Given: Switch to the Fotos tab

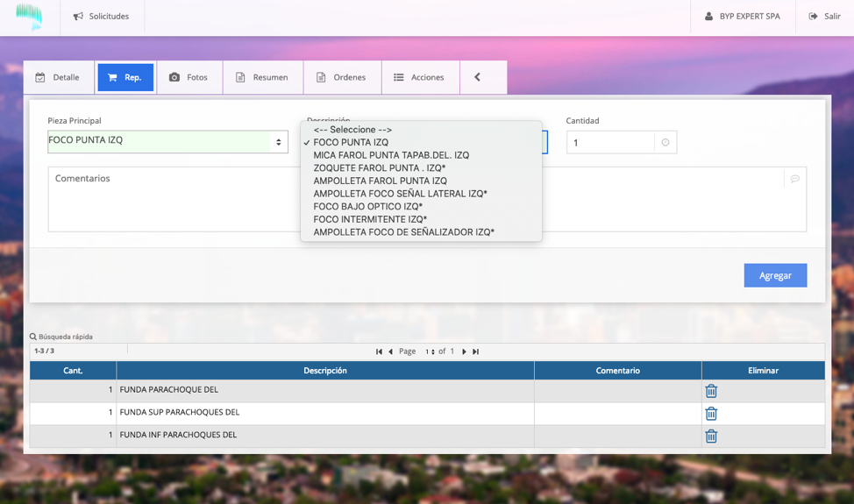Looking at the screenshot, I should 189,77.
